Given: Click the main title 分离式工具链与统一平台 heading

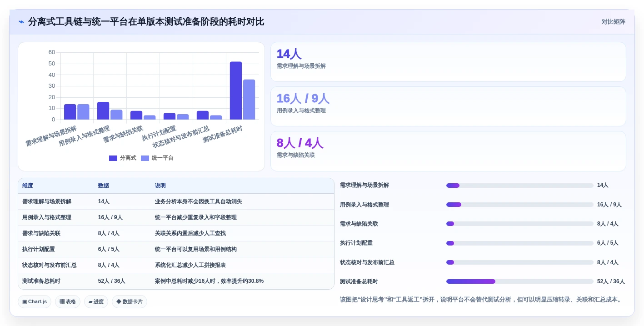Looking at the screenshot, I should pos(146,22).
